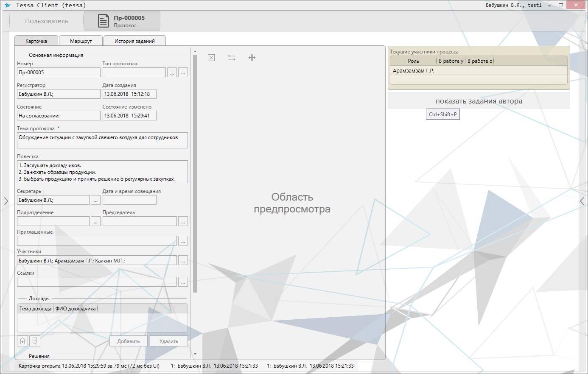Click the Дата и время совещания field
The image size is (588, 374).
click(129, 200)
